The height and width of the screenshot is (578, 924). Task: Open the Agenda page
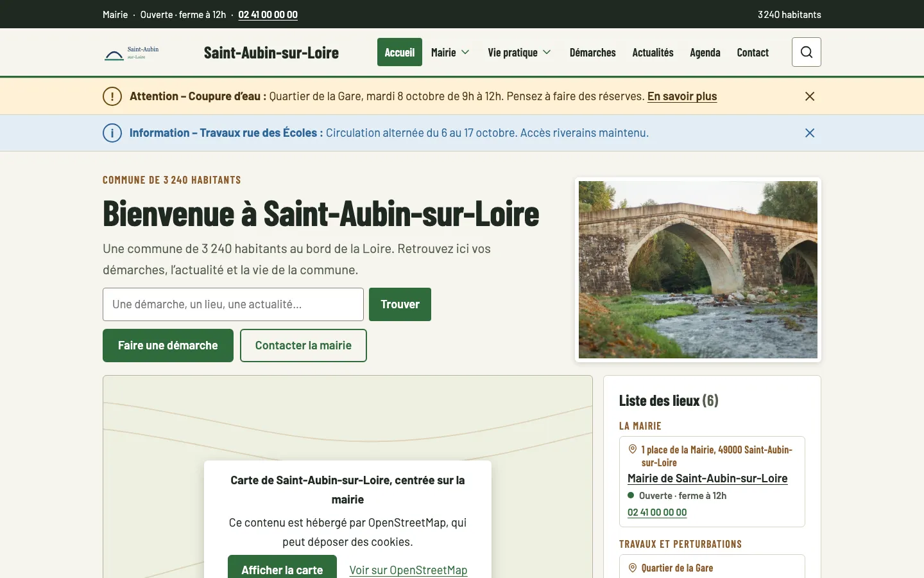pyautogui.click(x=705, y=52)
